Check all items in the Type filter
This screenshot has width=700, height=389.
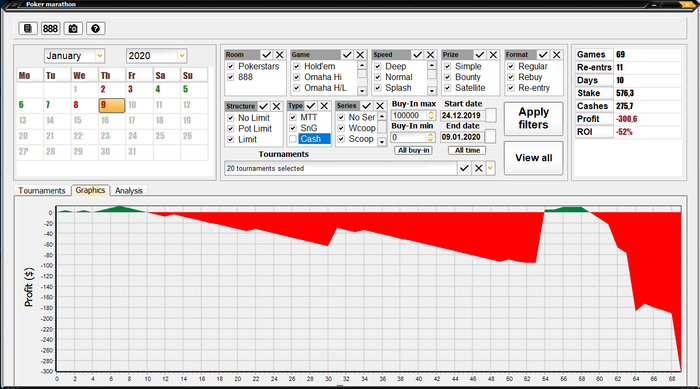[311, 106]
